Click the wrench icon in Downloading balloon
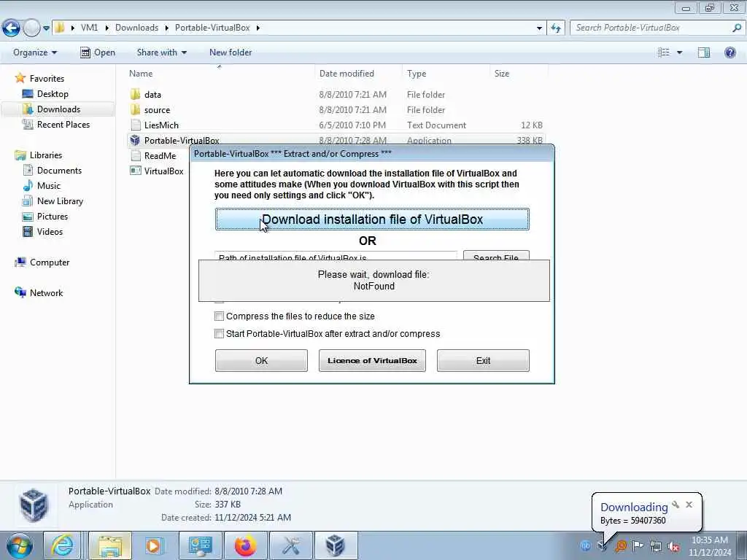Image resolution: width=747 pixels, height=560 pixels. (x=675, y=505)
